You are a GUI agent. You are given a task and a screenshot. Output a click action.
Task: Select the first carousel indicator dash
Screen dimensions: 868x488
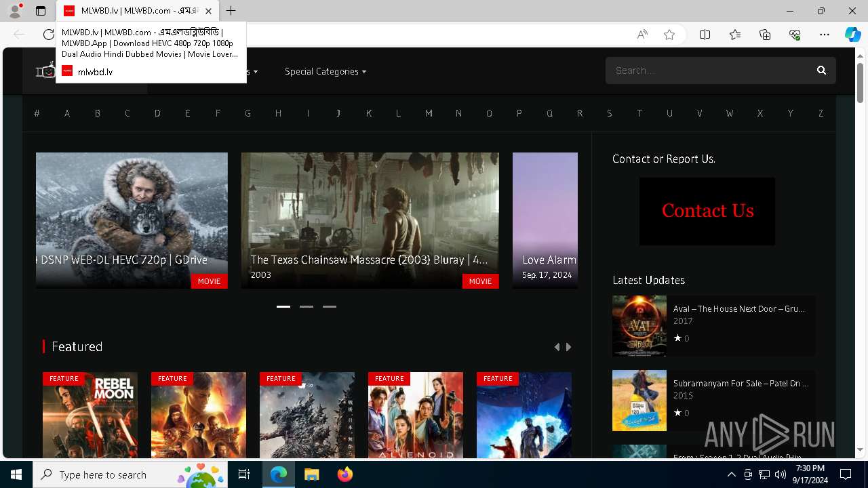283,306
